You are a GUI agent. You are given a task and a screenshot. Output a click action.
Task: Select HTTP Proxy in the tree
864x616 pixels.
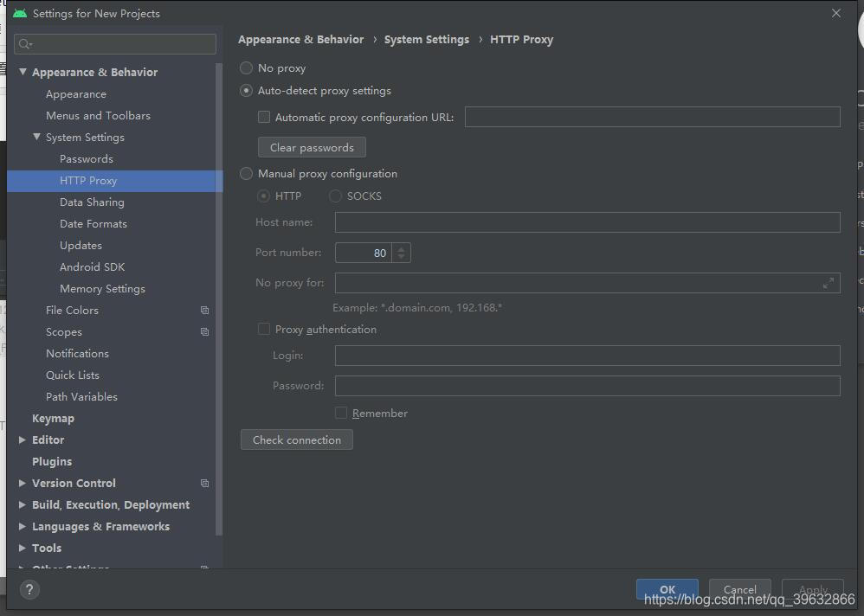(114, 181)
